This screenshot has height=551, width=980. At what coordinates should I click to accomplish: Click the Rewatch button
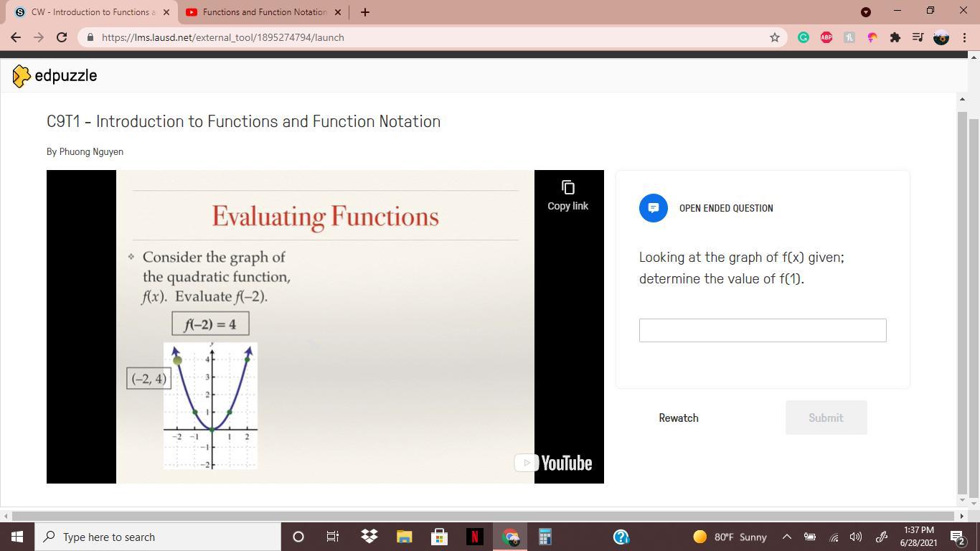click(x=679, y=418)
